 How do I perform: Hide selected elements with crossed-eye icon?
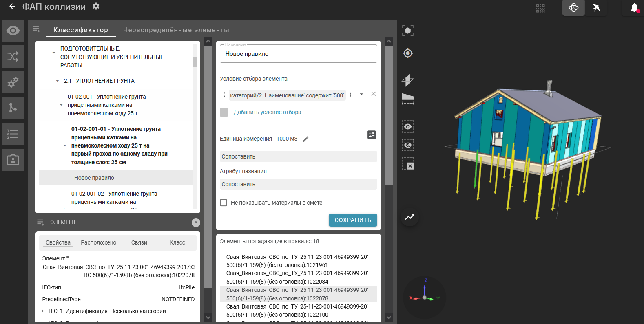pos(407,145)
